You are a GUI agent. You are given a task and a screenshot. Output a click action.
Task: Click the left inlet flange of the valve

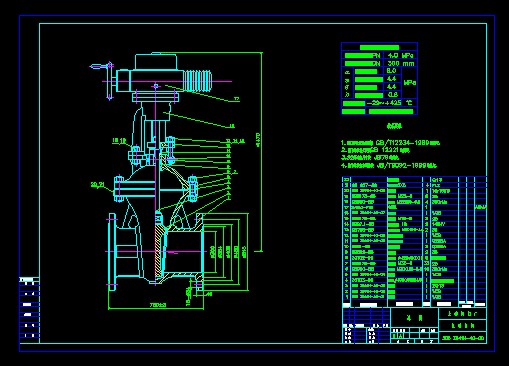click(x=112, y=252)
